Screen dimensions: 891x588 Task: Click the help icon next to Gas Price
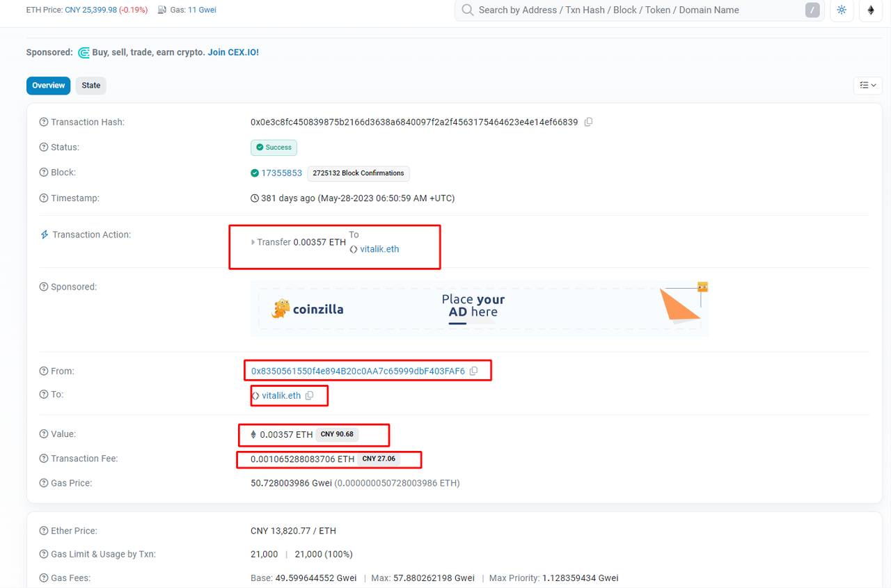(x=44, y=483)
